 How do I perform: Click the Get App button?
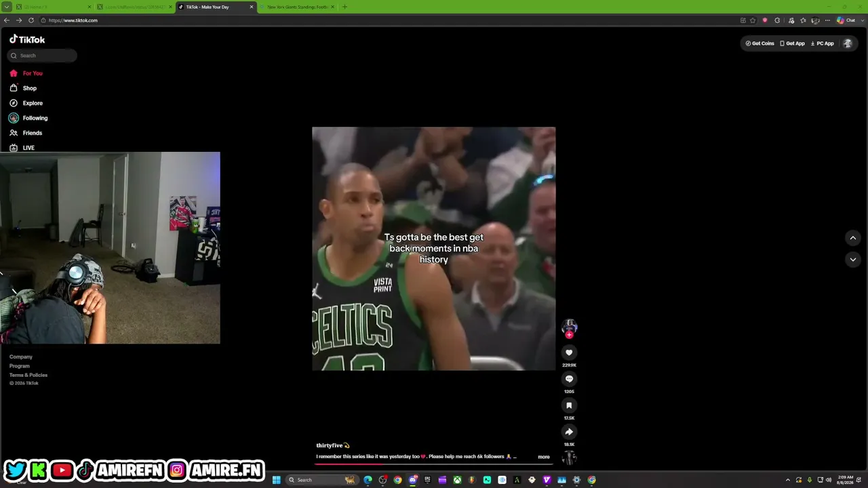[792, 43]
